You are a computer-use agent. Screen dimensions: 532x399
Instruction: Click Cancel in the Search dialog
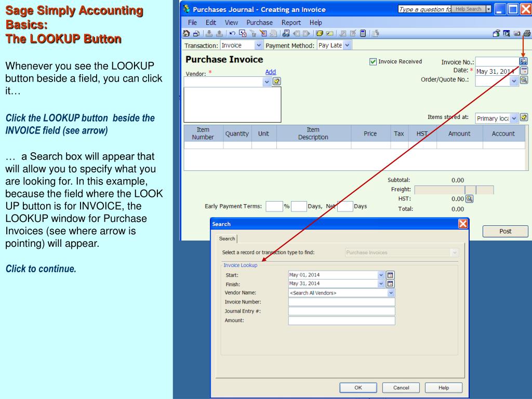click(x=401, y=388)
